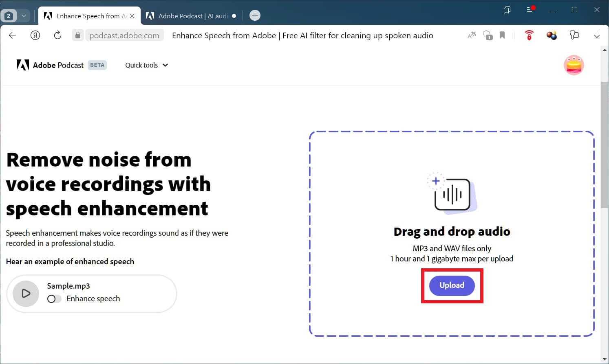This screenshot has width=609, height=364.
Task: Open the user profile avatar
Action: (574, 65)
